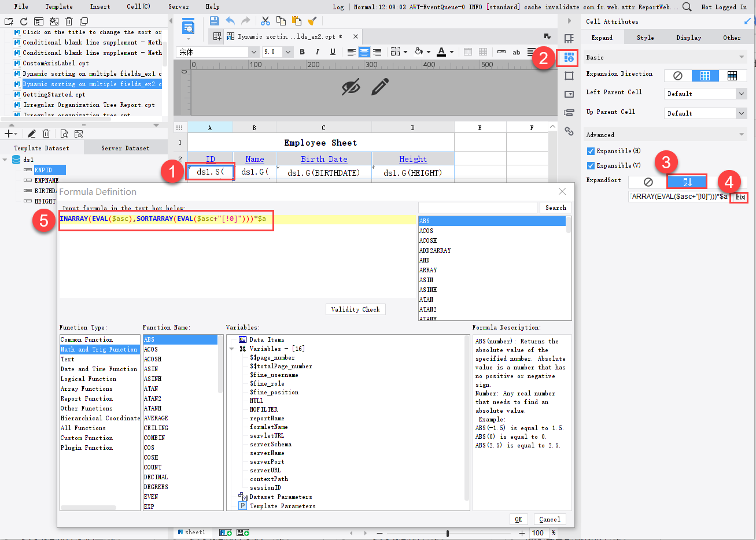Click the Validity Check button

[355, 309]
